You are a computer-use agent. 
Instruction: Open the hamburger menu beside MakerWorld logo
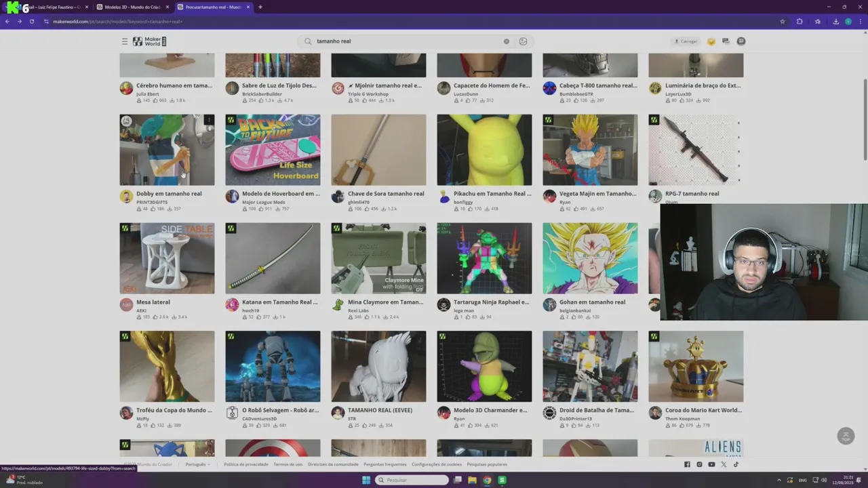tap(125, 41)
